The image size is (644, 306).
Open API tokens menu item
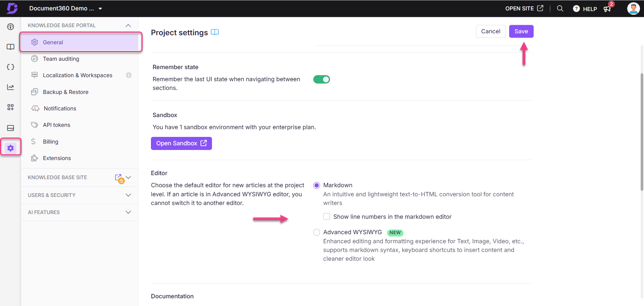[79, 125]
